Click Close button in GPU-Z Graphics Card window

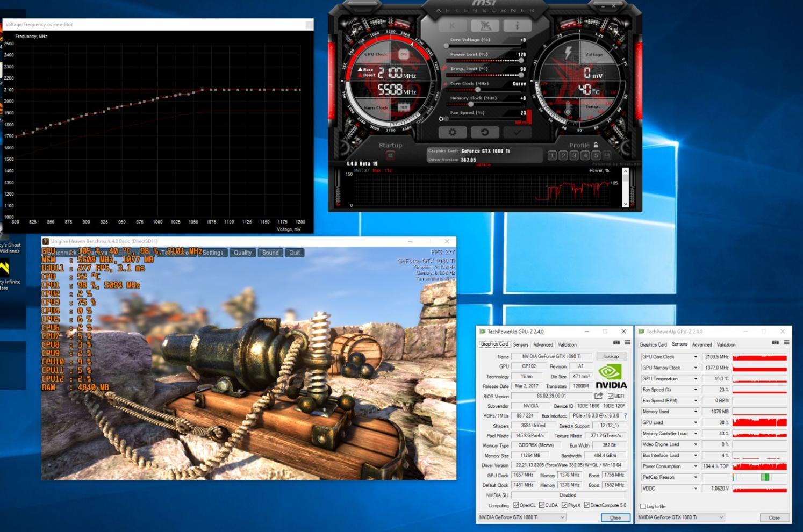pos(615,517)
